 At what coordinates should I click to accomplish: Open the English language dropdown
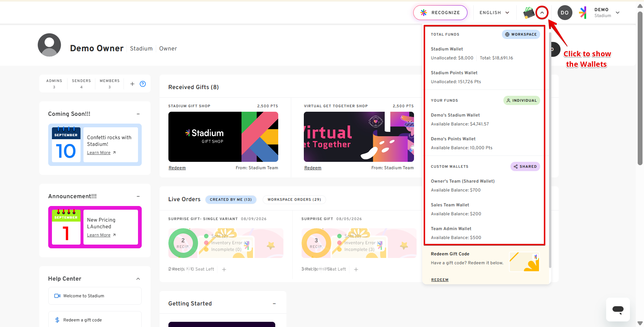(494, 13)
